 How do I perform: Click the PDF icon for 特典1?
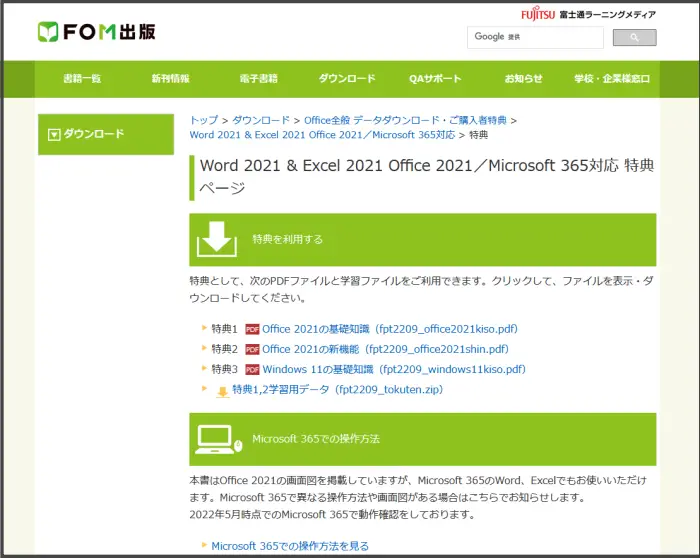click(252, 329)
